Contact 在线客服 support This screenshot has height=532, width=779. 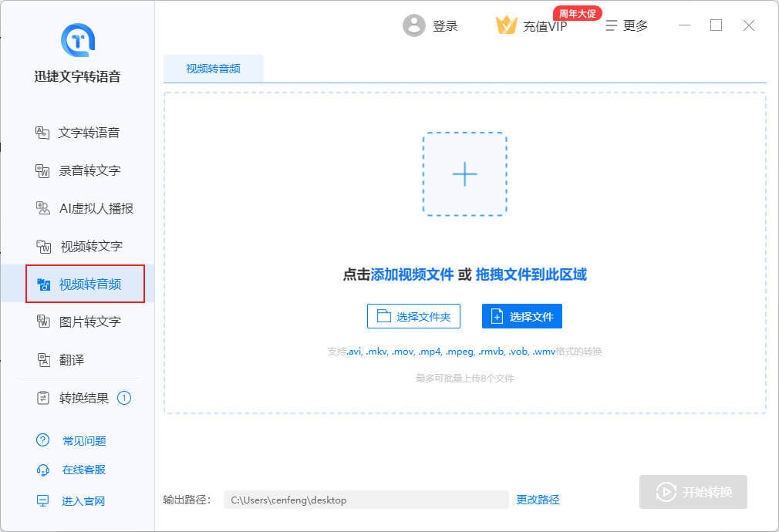83,470
